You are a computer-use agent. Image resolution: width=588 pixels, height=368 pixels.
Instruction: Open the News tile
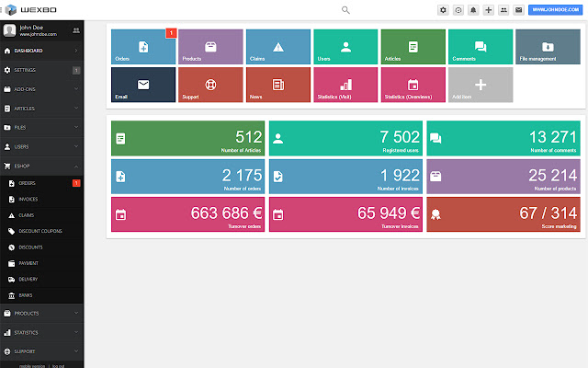(278, 85)
